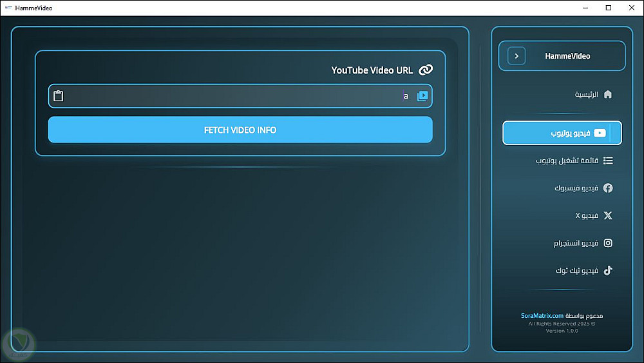Click the HammeVideo title in sidebar header

[x=567, y=56]
